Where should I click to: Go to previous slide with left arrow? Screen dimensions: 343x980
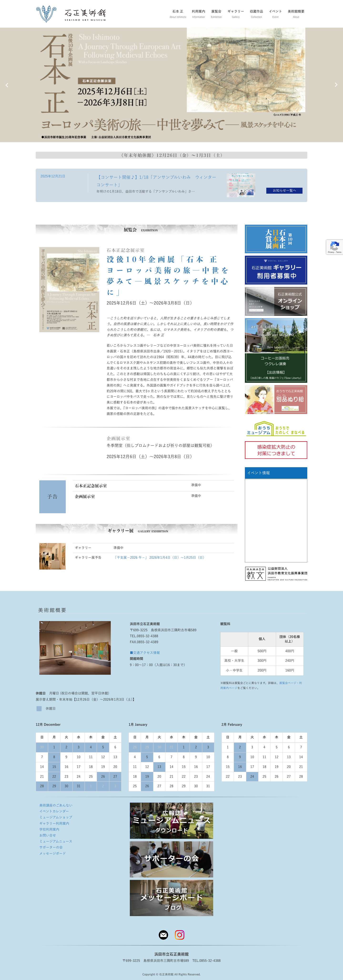(x=7, y=85)
